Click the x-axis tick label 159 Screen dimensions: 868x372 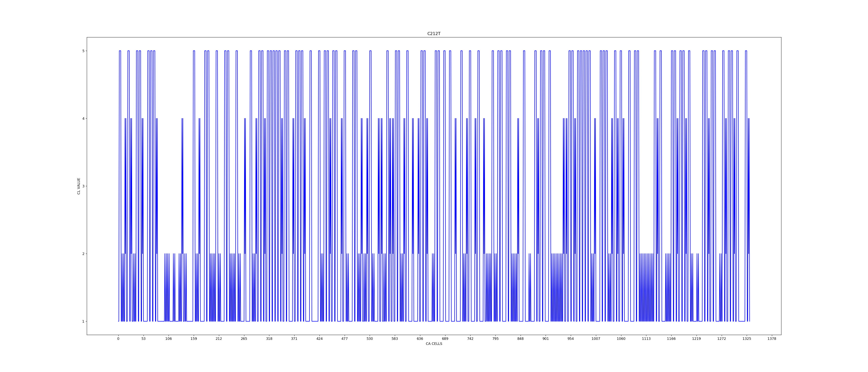[x=194, y=339]
